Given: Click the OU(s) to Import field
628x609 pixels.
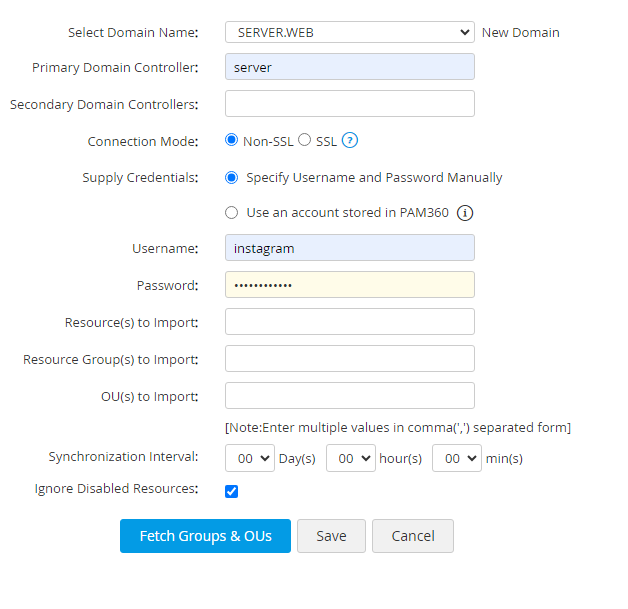Looking at the screenshot, I should pyautogui.click(x=349, y=396).
